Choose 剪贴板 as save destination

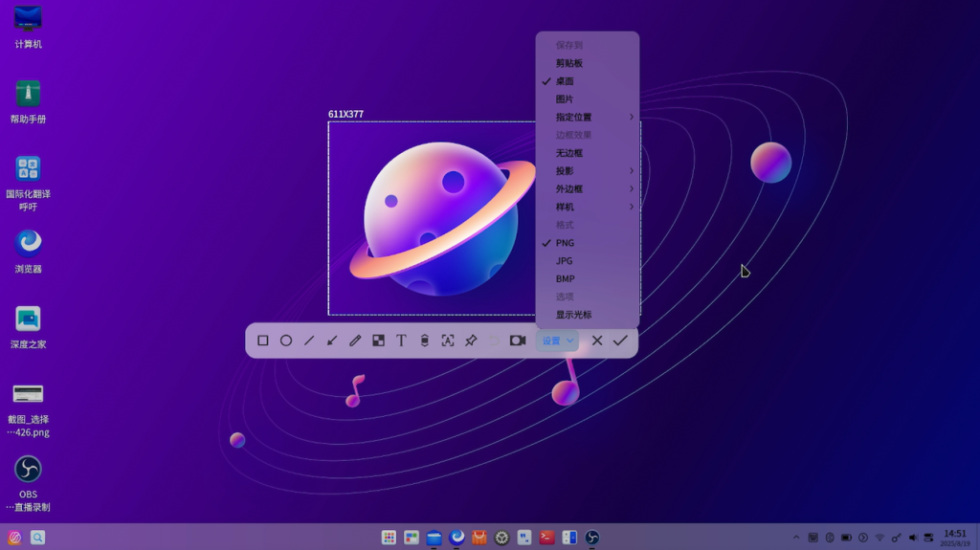point(569,63)
